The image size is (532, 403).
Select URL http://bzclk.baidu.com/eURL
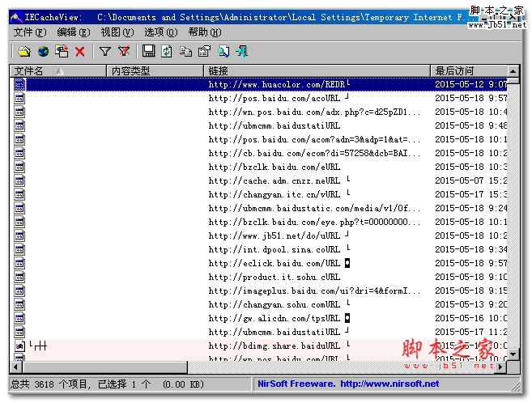(275, 167)
